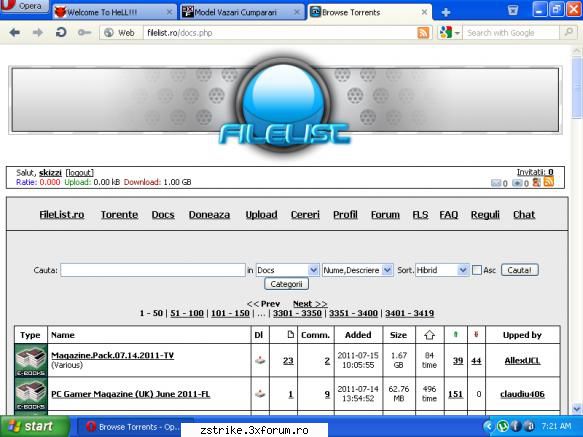Click the buddies icon in status bar
583x437 pixels.
click(537, 182)
